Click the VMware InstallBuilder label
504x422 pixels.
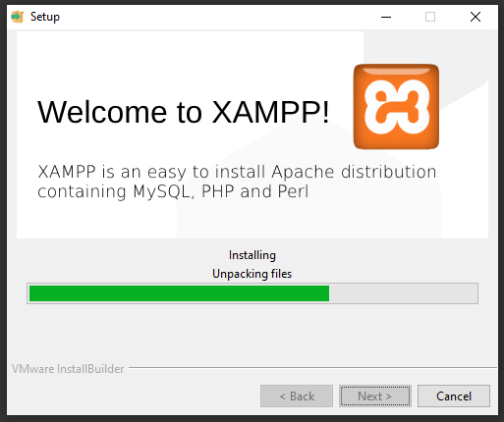pos(68,369)
